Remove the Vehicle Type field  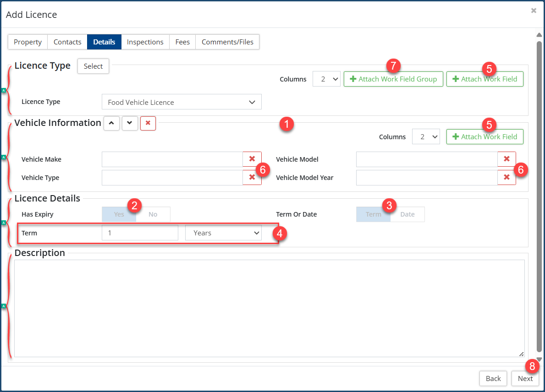click(x=252, y=177)
